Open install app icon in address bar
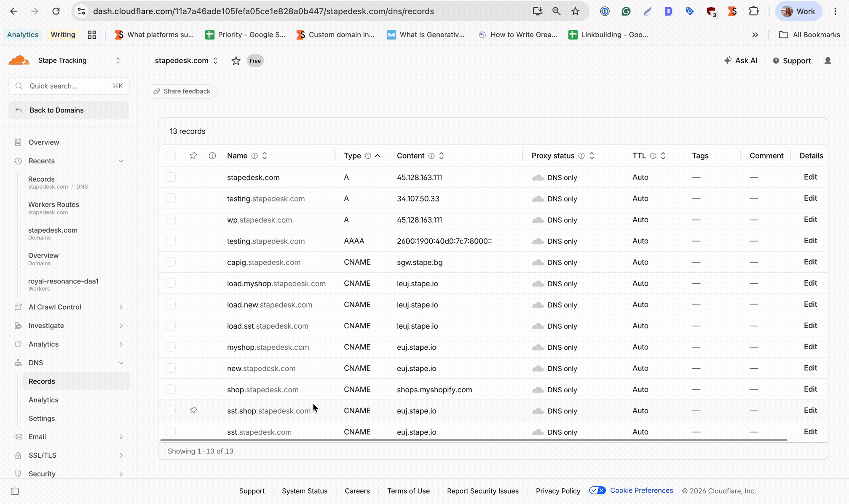Image resolution: width=849 pixels, height=504 pixels. (x=537, y=11)
